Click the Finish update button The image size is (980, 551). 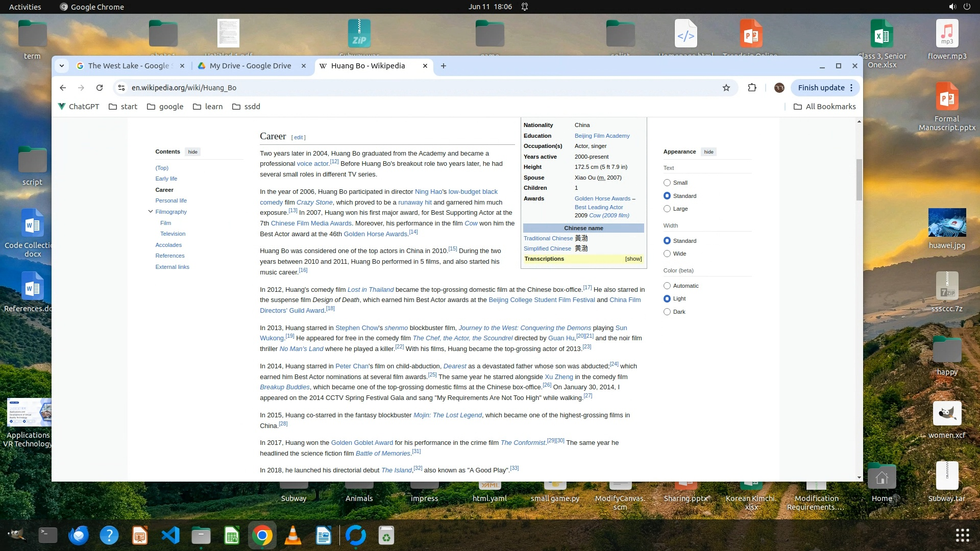click(821, 88)
